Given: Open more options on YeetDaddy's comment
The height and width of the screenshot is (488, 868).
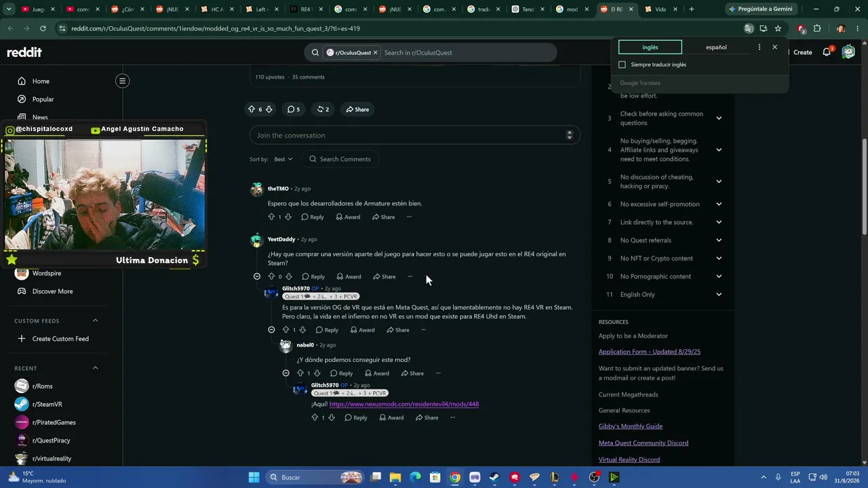Looking at the screenshot, I should click(410, 277).
